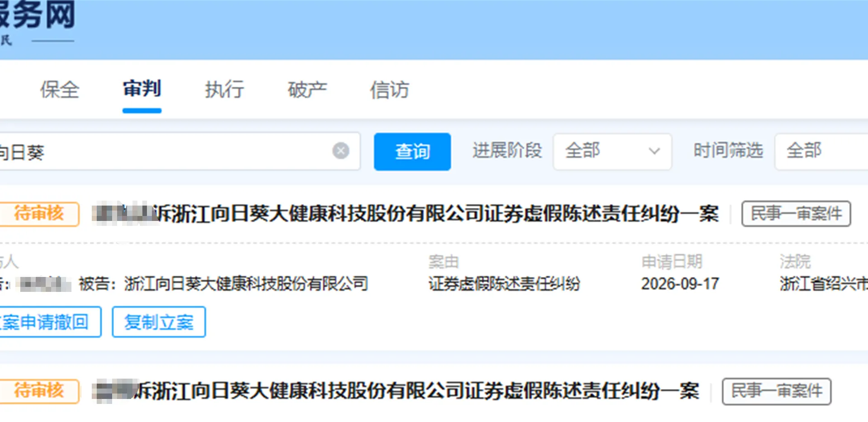This screenshot has height=422, width=868.
Task: Select the court value 浙江省绍兴市
Action: [x=824, y=284]
